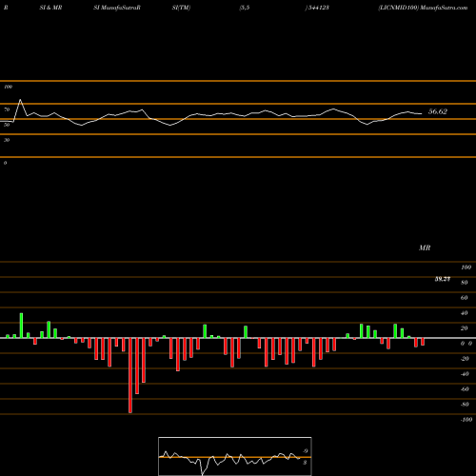This screenshot has width=476, height=476.
Task: Click the MR value 59.27
Action: pos(443,279)
